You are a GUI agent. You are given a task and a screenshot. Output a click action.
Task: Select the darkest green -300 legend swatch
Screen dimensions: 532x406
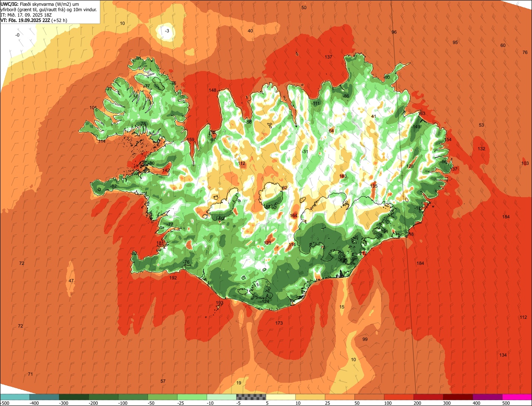[x=74, y=397]
